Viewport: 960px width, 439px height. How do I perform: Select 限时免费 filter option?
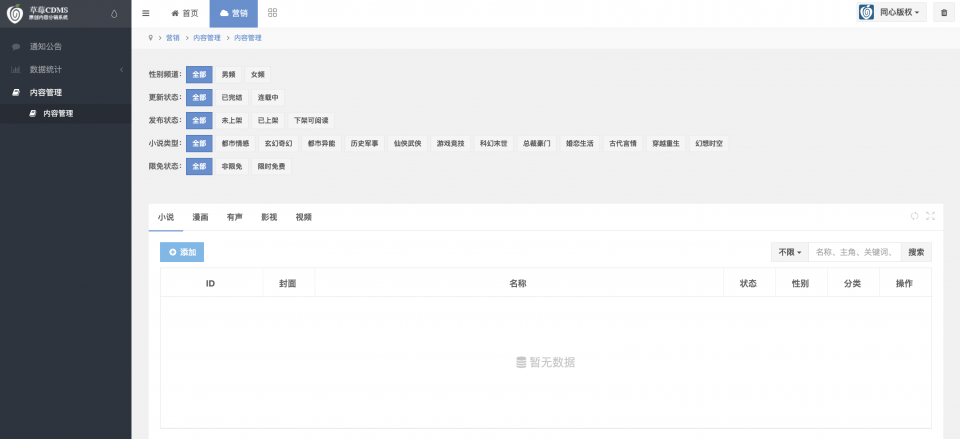(271, 167)
